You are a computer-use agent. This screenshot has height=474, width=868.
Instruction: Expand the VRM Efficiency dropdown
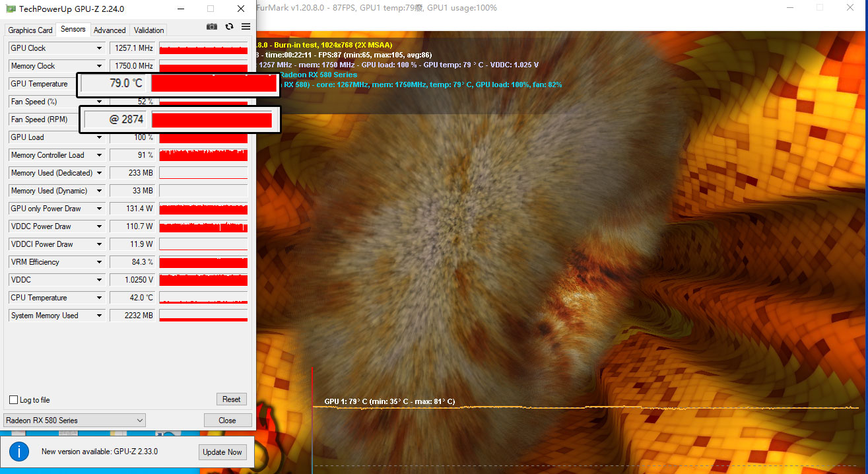[x=100, y=262]
